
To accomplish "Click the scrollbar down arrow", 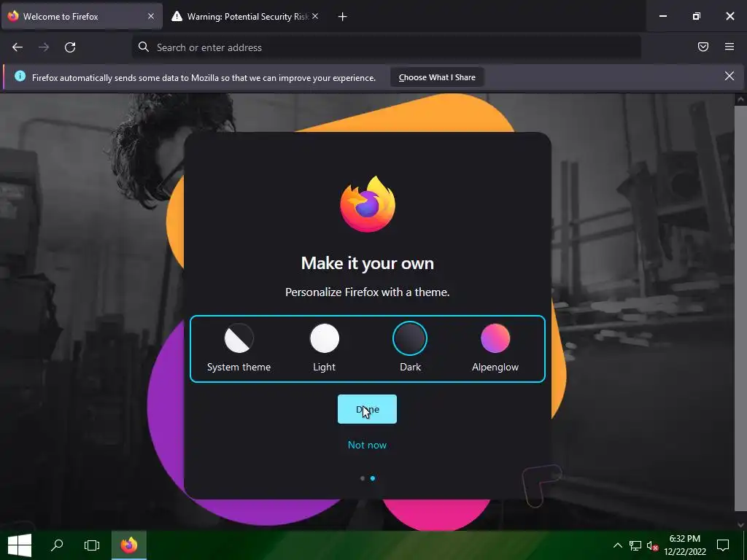I will [x=740, y=525].
